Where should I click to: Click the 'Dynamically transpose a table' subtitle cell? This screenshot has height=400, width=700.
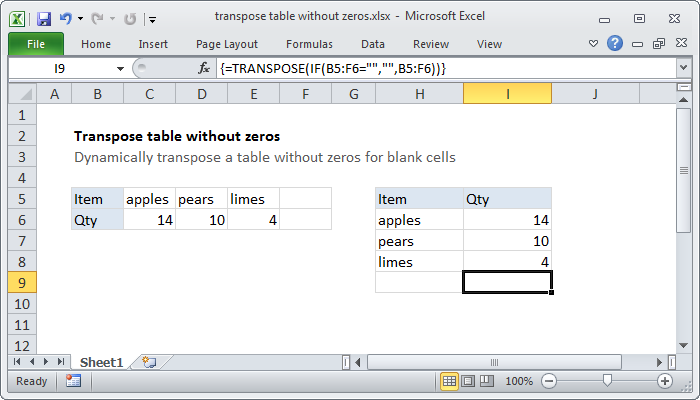pyautogui.click(x=265, y=157)
